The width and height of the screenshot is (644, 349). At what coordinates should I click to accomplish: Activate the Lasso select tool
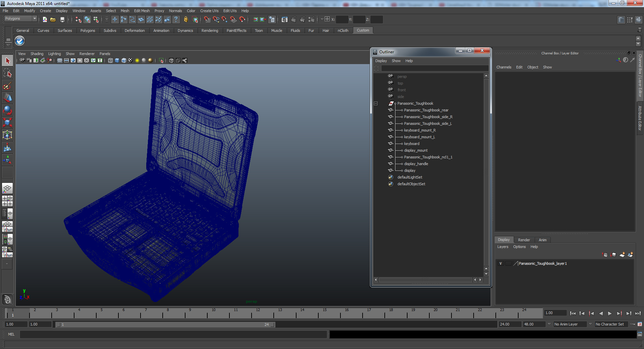click(7, 73)
